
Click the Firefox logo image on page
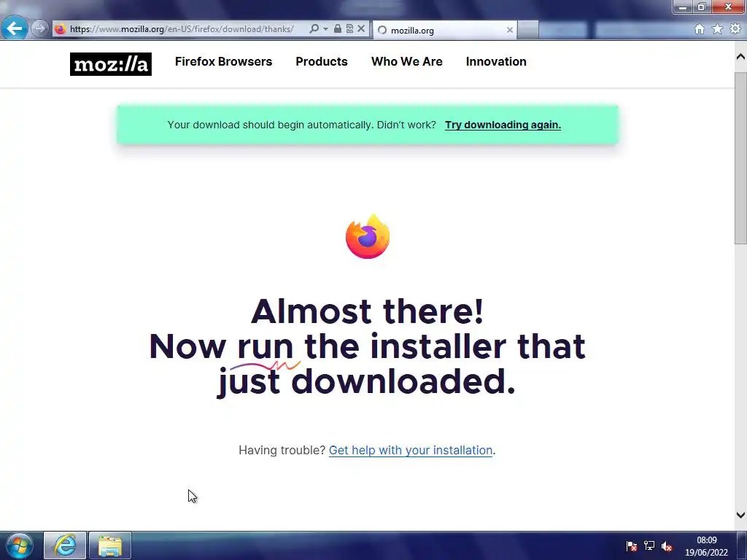[x=368, y=237]
